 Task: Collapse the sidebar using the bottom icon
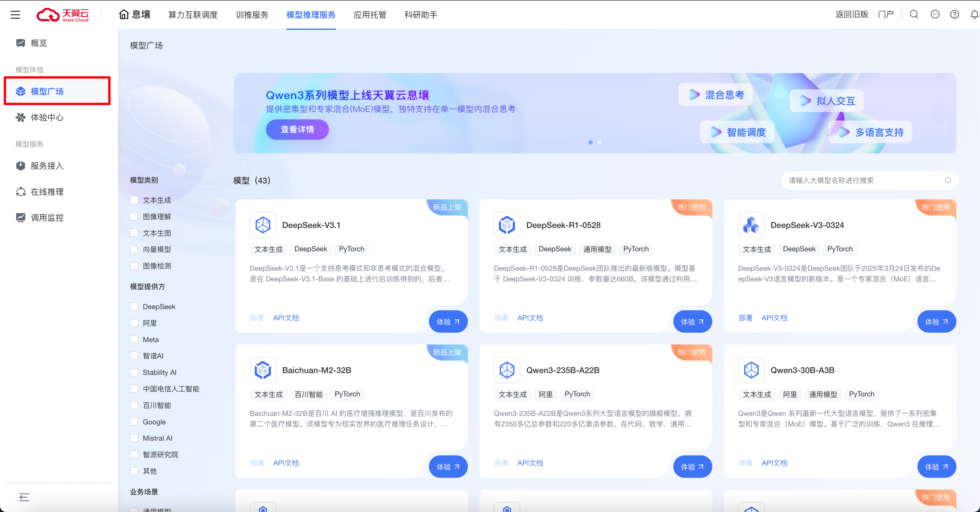(x=24, y=497)
